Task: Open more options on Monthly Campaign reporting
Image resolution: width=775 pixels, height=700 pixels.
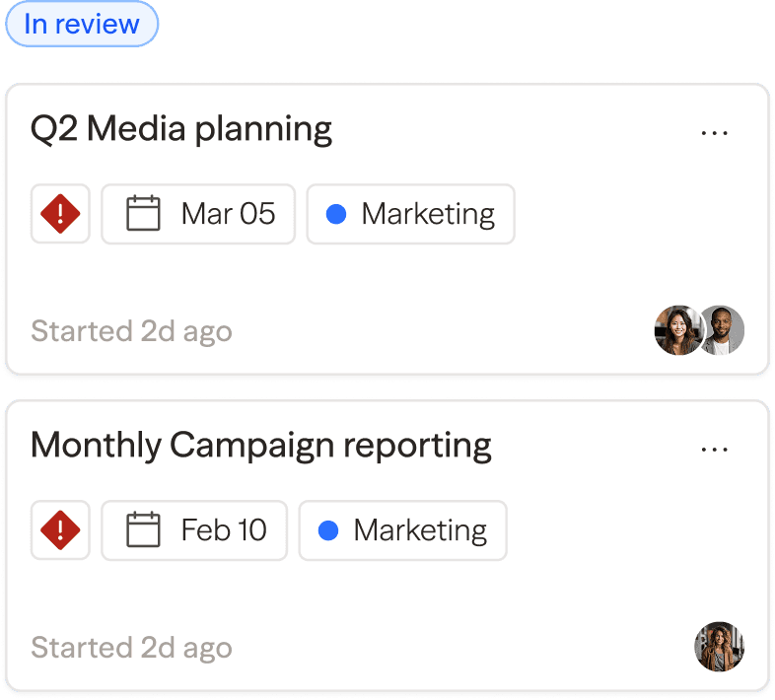Action: (714, 450)
